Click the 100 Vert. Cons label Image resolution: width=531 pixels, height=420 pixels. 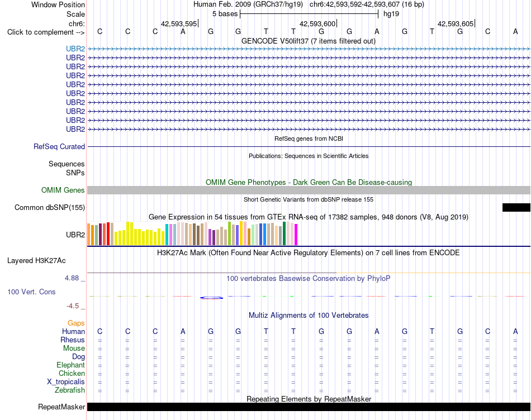31,292
